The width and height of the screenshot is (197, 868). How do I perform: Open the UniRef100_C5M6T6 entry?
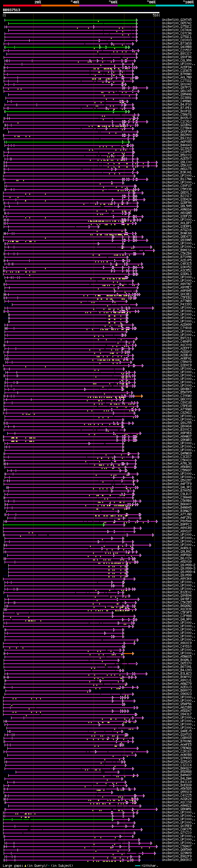[x=177, y=115]
